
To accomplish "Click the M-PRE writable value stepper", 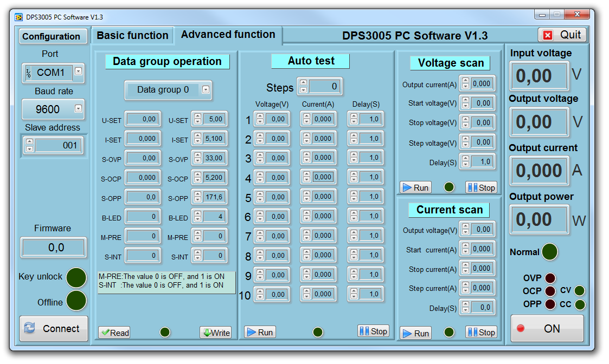I will (198, 236).
